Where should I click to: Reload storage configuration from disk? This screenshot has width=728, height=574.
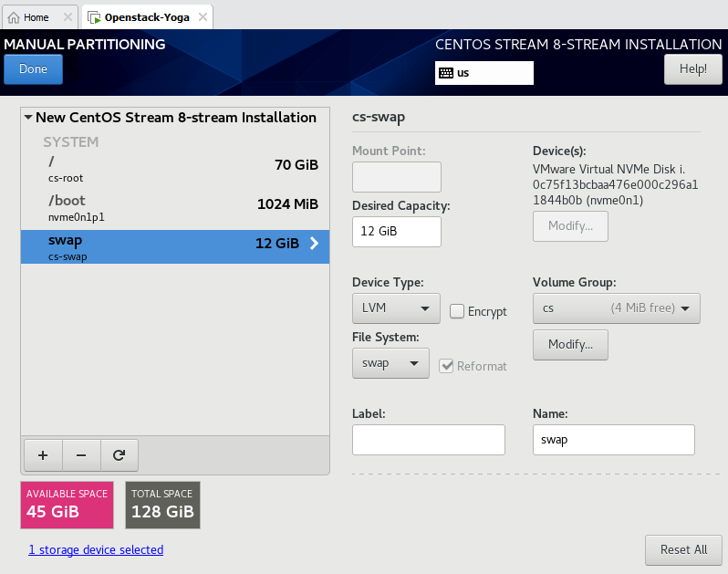click(x=120, y=455)
